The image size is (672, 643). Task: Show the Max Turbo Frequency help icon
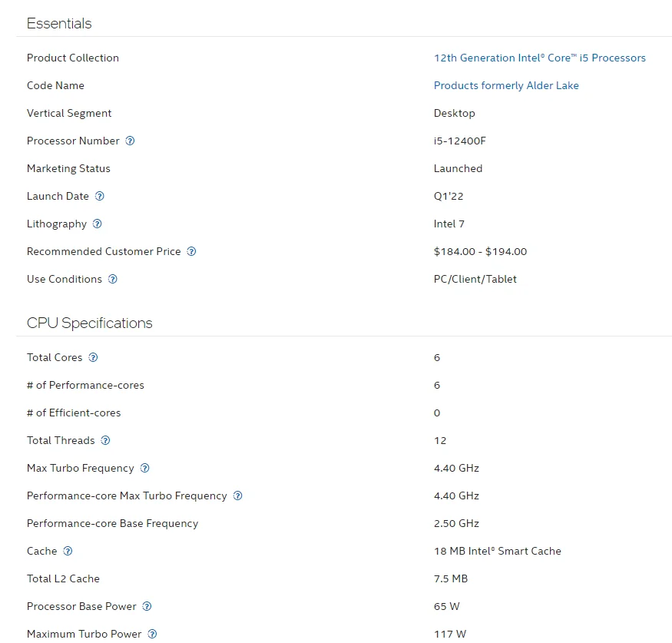145,468
